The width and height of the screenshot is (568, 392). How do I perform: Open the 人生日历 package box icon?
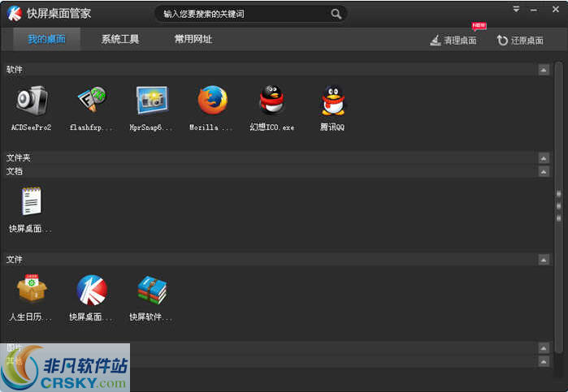tap(32, 288)
